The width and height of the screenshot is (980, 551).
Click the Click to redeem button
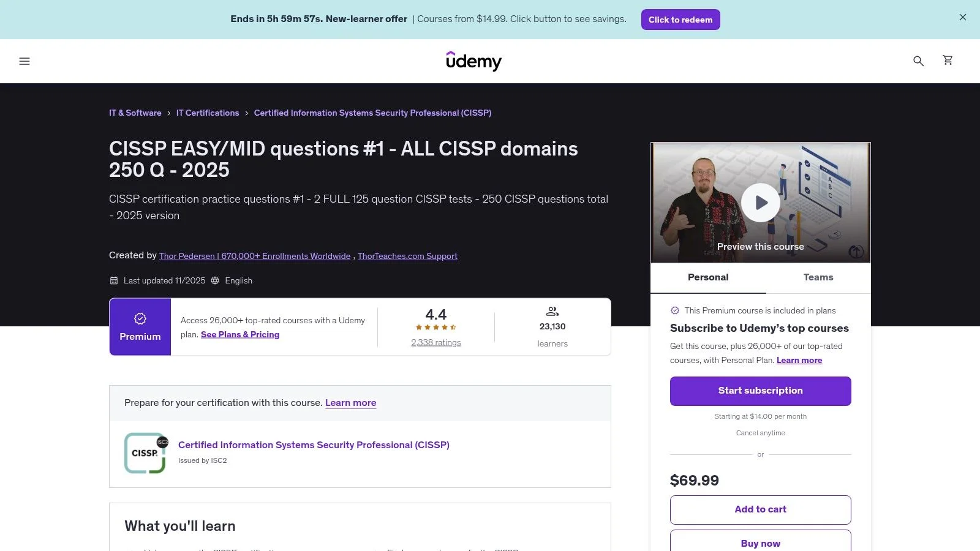[x=680, y=20]
